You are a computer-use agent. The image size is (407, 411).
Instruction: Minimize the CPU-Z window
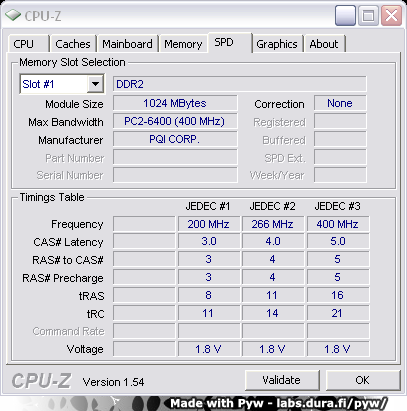tap(345, 15)
